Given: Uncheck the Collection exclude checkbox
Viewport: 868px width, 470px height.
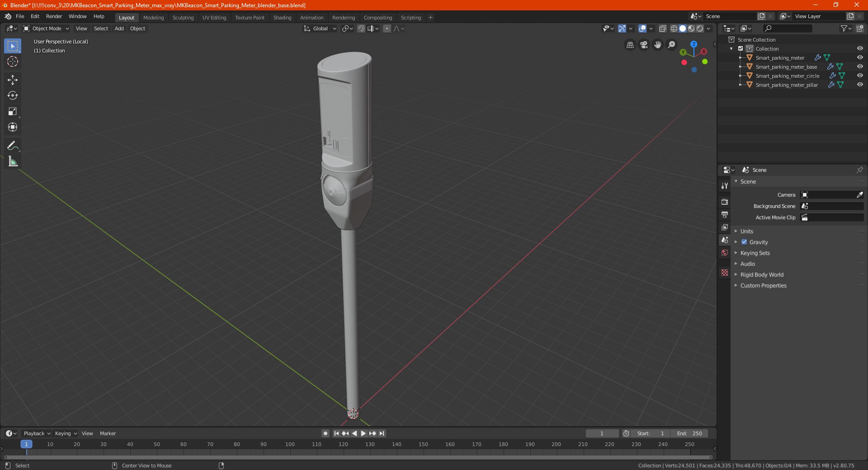Looking at the screenshot, I should (x=741, y=48).
